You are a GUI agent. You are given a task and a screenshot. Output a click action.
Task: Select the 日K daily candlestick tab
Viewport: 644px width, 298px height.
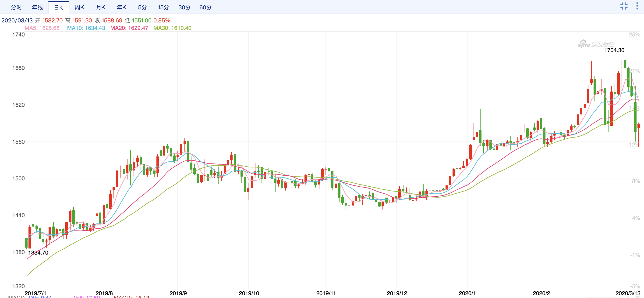pos(59,8)
